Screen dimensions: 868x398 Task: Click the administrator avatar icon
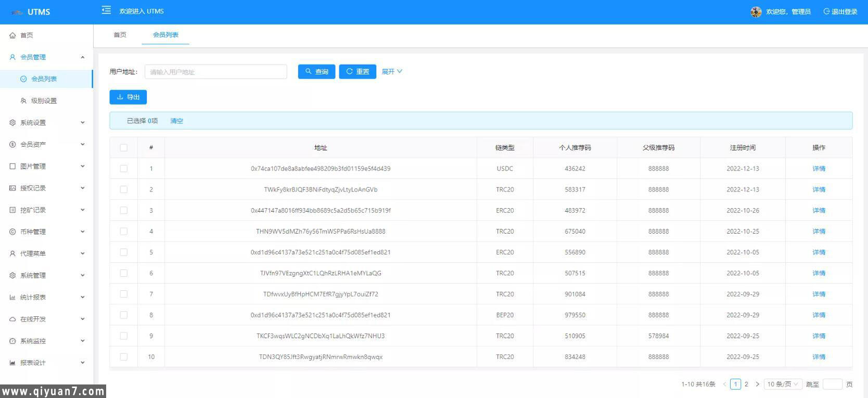pyautogui.click(x=756, y=11)
